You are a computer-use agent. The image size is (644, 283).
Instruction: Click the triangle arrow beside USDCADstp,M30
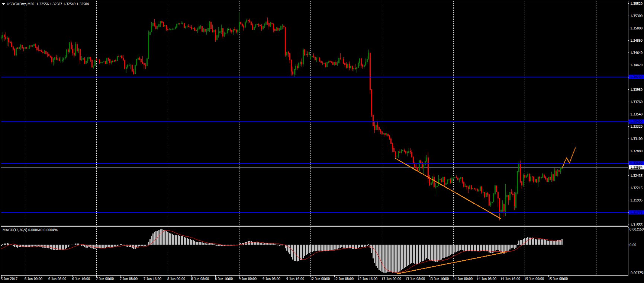tap(3, 4)
